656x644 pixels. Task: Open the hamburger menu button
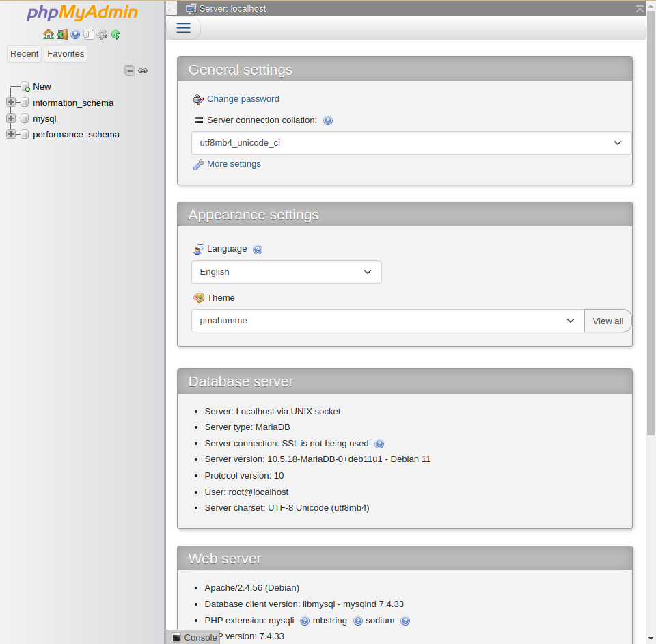[183, 28]
